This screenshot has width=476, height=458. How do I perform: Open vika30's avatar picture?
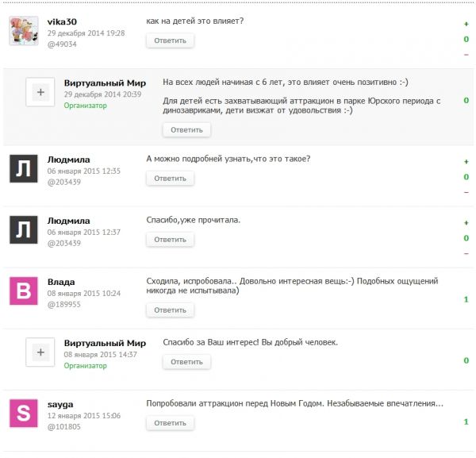[x=24, y=30]
